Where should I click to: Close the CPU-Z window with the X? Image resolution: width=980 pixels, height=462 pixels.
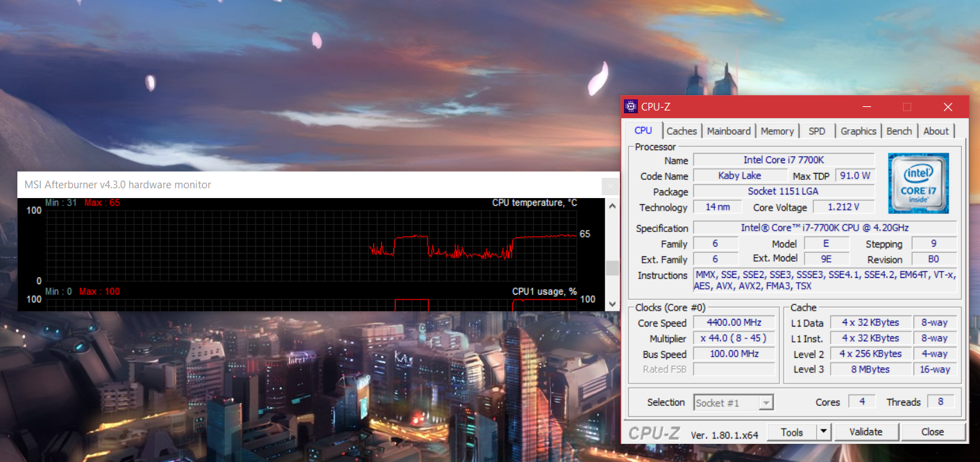coord(948,106)
